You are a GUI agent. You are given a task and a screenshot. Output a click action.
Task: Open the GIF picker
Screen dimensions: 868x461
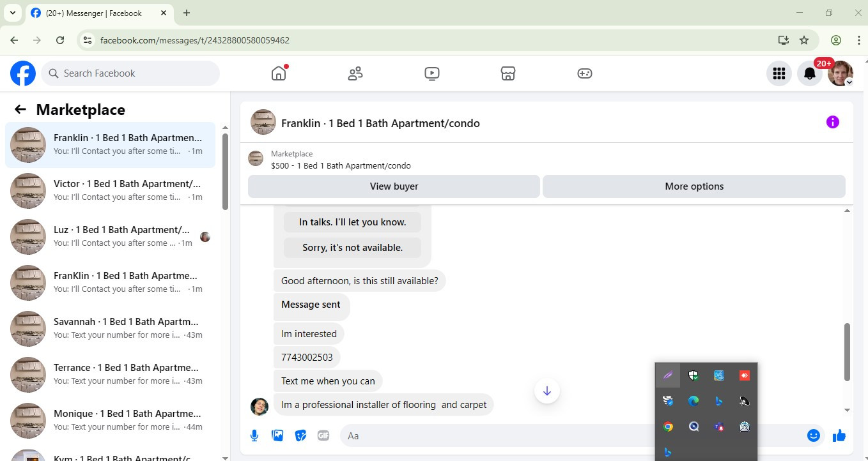323,435
